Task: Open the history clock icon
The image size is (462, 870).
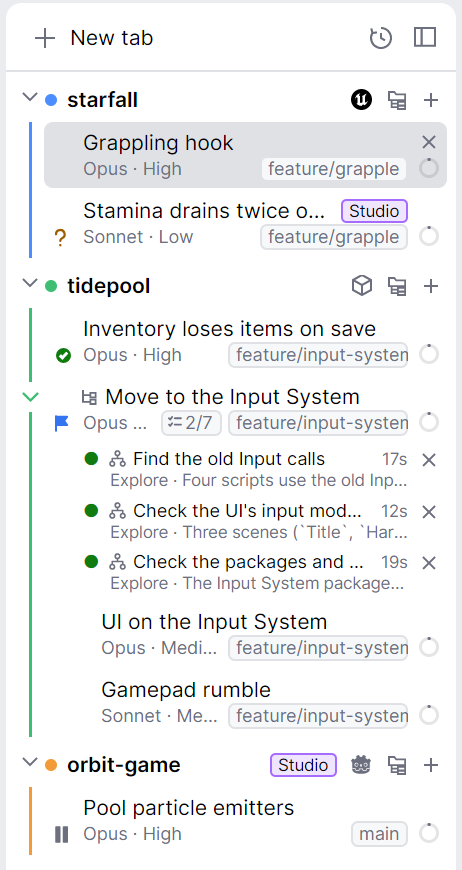Action: point(381,38)
